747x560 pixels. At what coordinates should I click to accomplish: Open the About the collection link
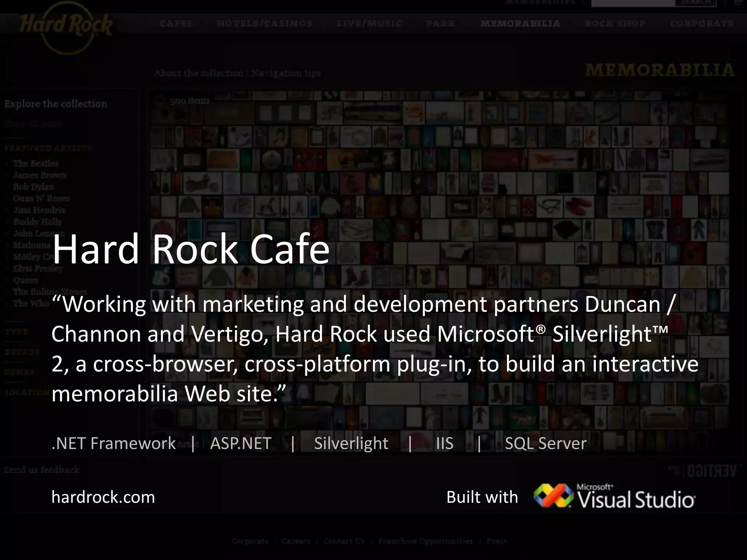(x=198, y=73)
